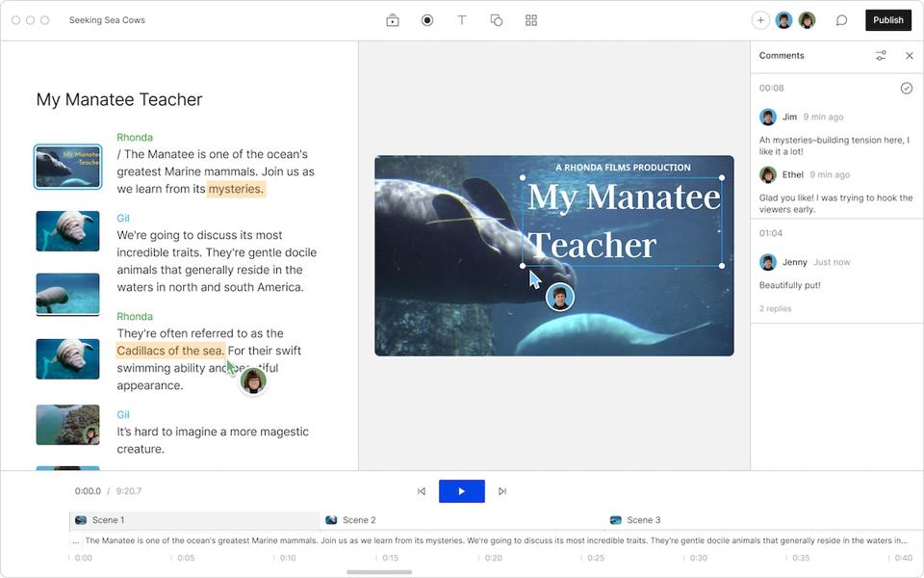Click the add collaborator plus icon
Viewport: 924px width, 578px height.
coord(760,19)
